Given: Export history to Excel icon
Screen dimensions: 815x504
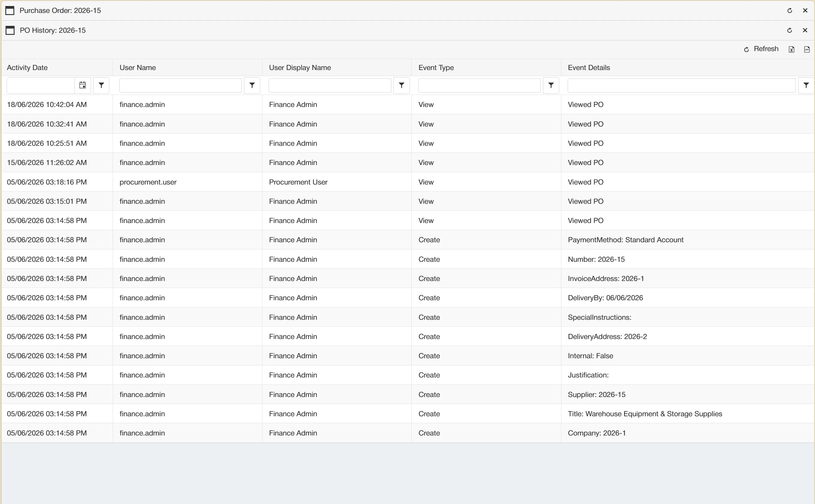Looking at the screenshot, I should [x=791, y=49].
